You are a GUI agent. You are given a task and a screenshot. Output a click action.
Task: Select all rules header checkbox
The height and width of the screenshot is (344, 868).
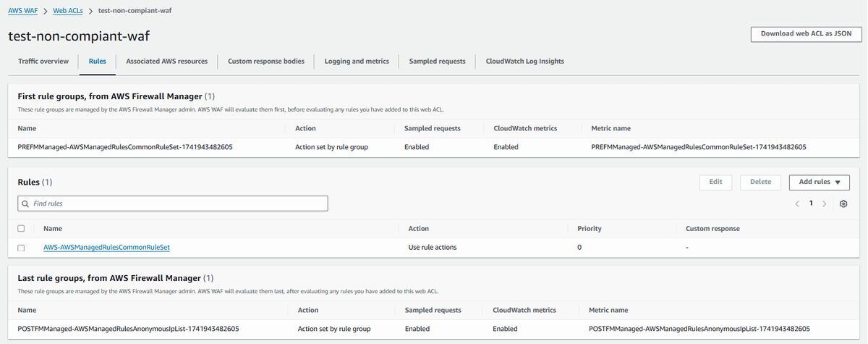(21, 228)
